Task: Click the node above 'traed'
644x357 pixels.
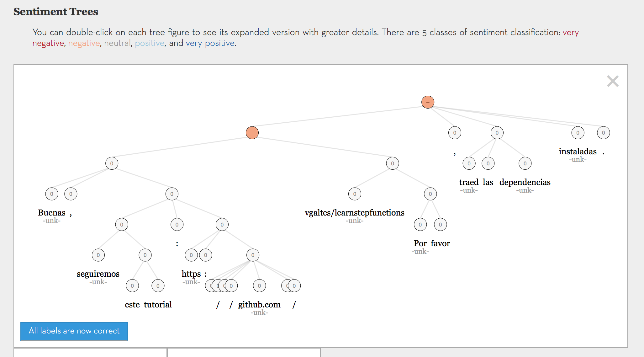Action: pos(469,163)
